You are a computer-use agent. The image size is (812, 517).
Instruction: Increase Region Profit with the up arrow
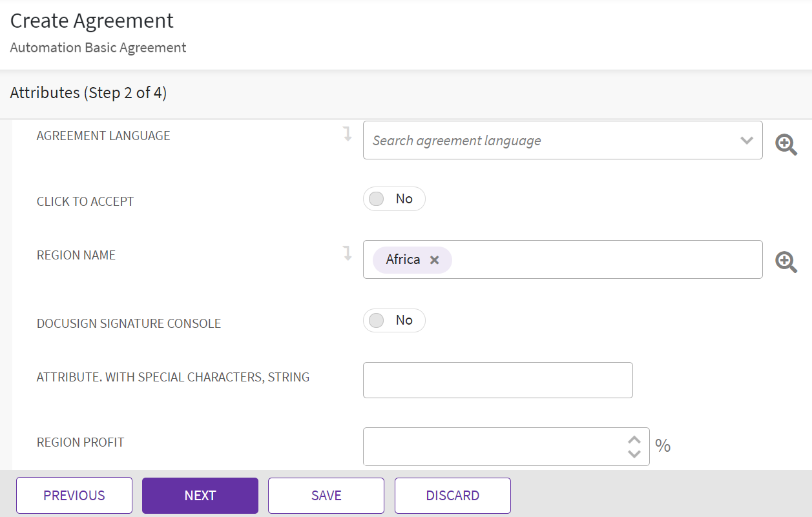[x=634, y=440]
